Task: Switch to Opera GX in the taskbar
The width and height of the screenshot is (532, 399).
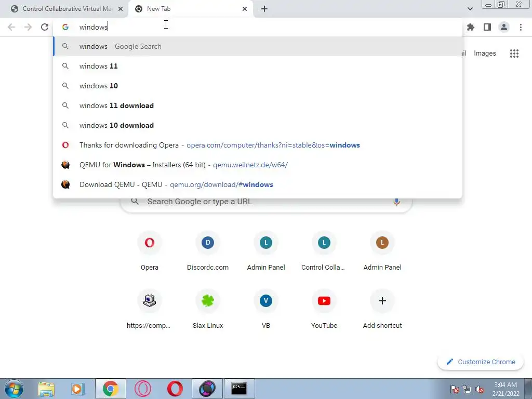Action: 142,389
